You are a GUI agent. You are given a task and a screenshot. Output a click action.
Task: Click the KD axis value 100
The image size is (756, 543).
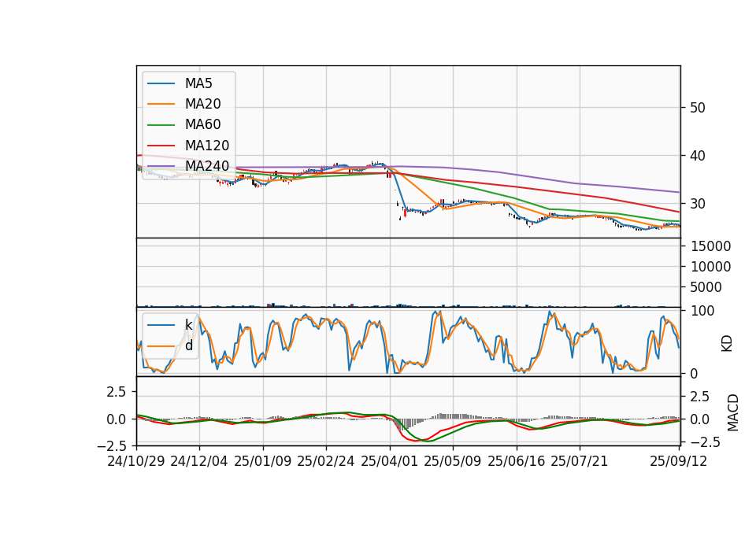[x=702, y=311]
